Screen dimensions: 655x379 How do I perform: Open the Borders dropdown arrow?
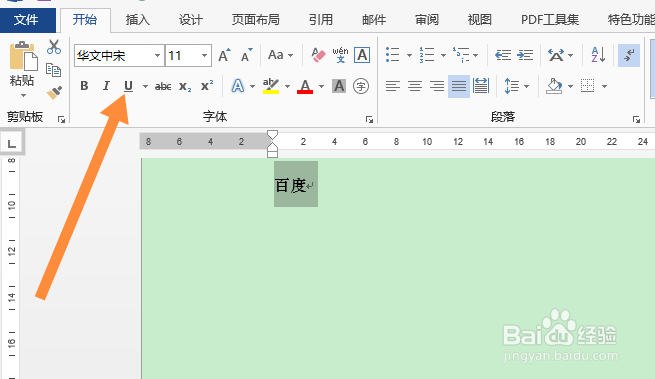pyautogui.click(x=604, y=86)
